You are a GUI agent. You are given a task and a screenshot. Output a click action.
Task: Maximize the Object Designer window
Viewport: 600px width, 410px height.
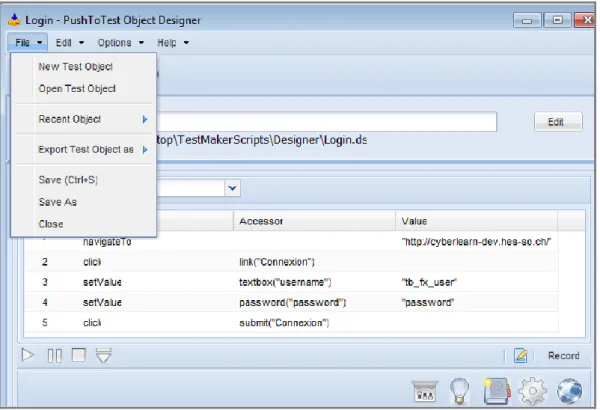point(558,20)
